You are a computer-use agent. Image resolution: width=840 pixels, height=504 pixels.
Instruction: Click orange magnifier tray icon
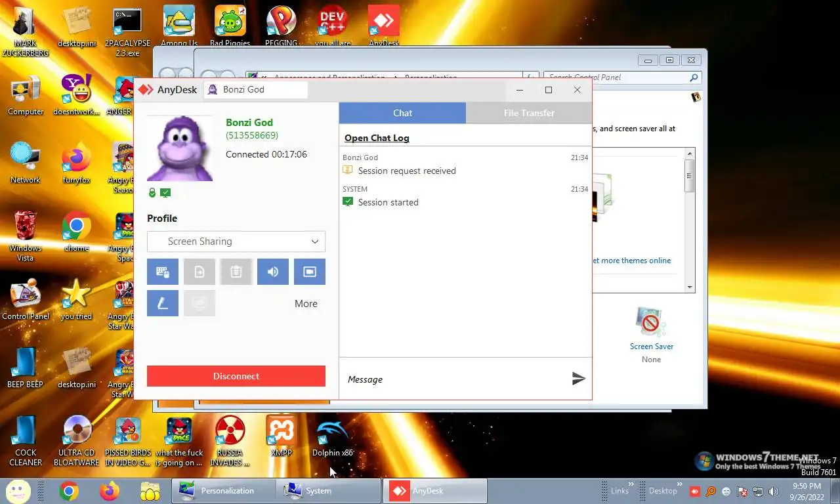(x=710, y=491)
